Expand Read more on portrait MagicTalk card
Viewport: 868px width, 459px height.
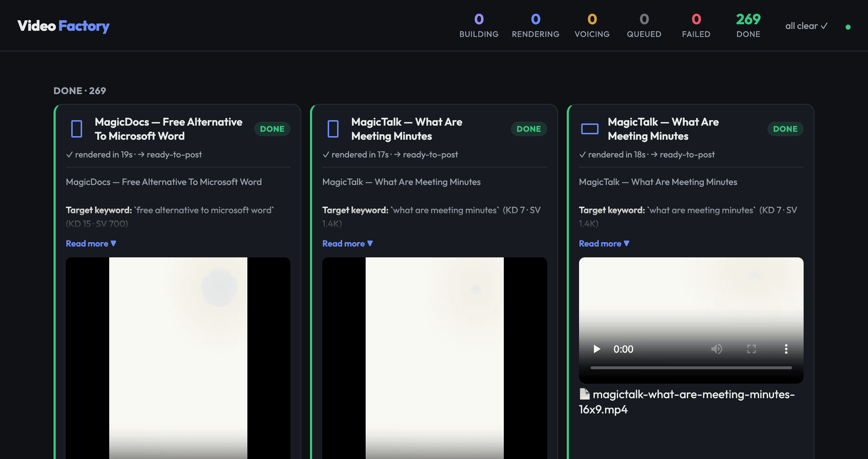click(348, 244)
